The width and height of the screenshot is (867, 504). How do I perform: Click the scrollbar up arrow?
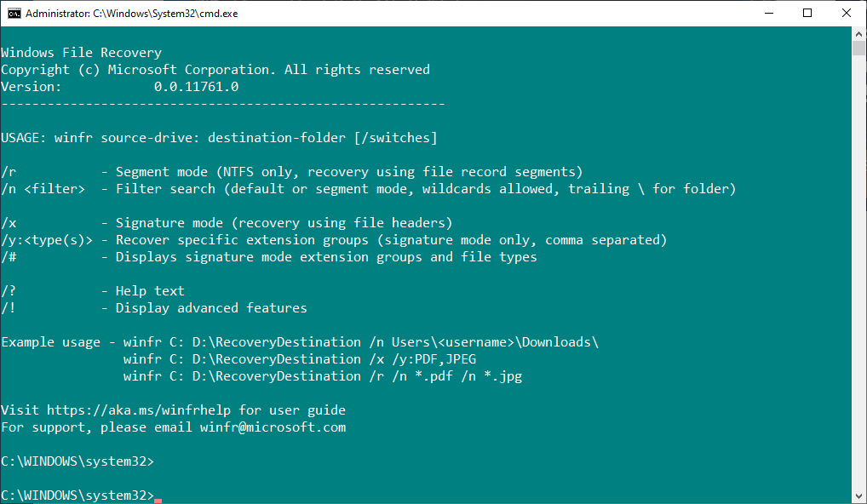click(859, 35)
